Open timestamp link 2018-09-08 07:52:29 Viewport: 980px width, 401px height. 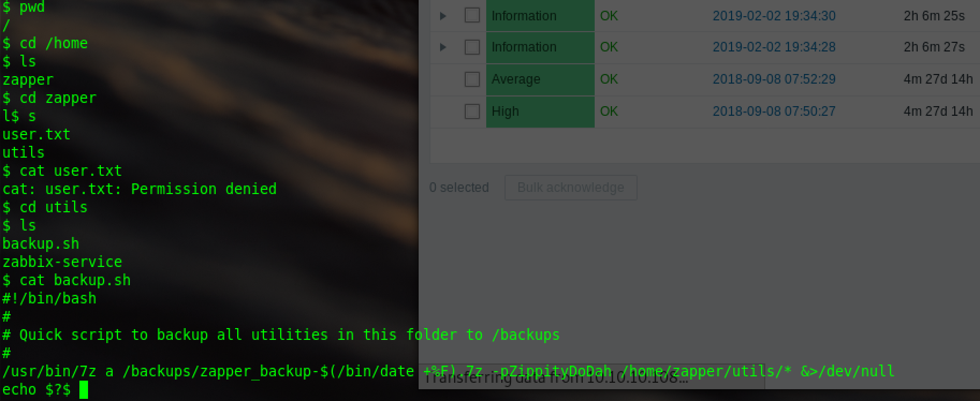[774, 79]
